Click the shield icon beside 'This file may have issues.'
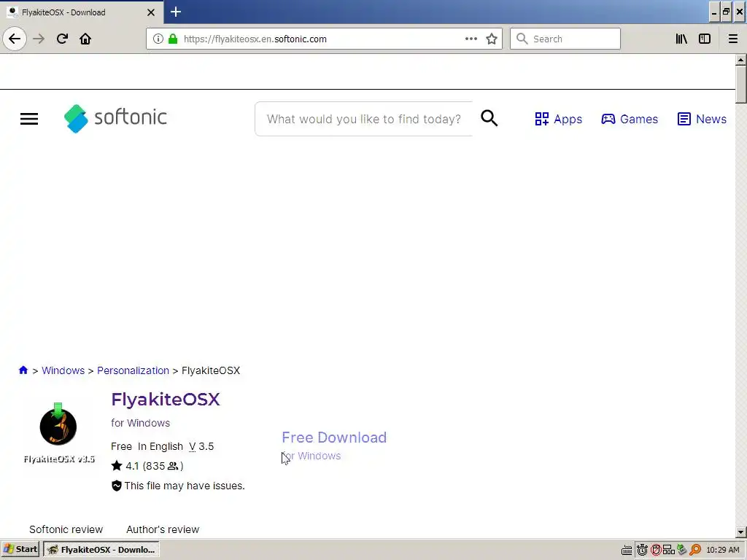This screenshot has height=560, width=747. [116, 486]
